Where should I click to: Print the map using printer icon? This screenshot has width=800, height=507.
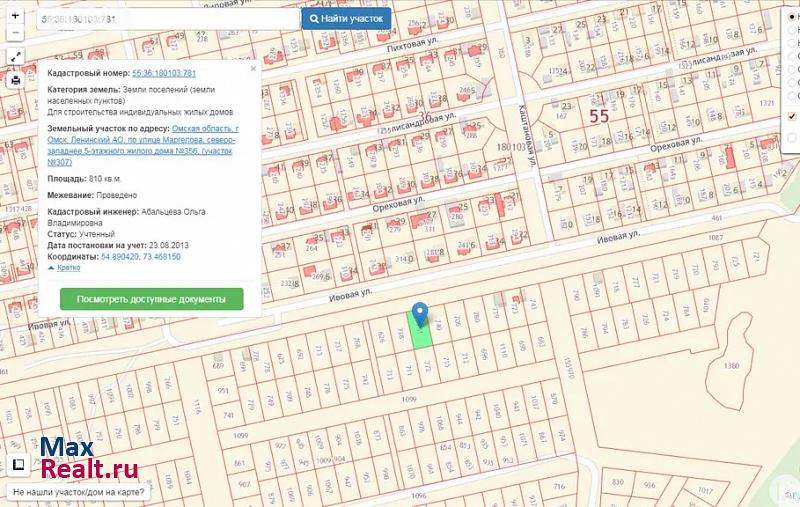click(16, 80)
